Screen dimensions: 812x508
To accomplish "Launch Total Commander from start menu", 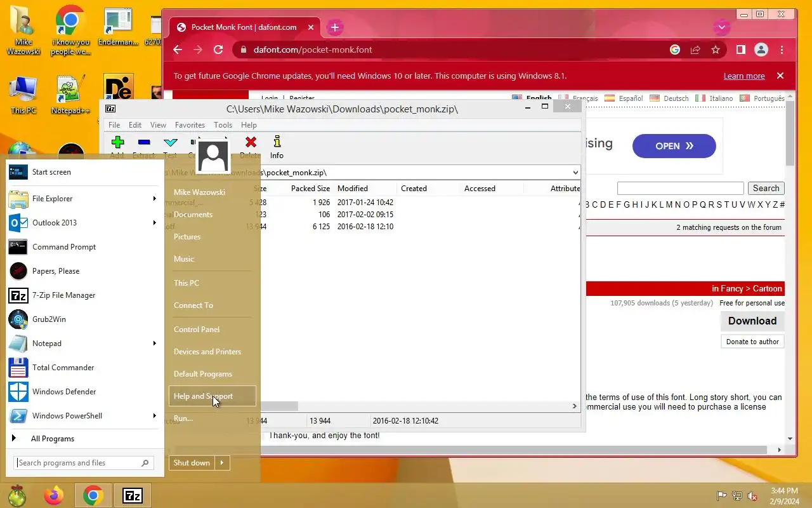I will [84, 368].
